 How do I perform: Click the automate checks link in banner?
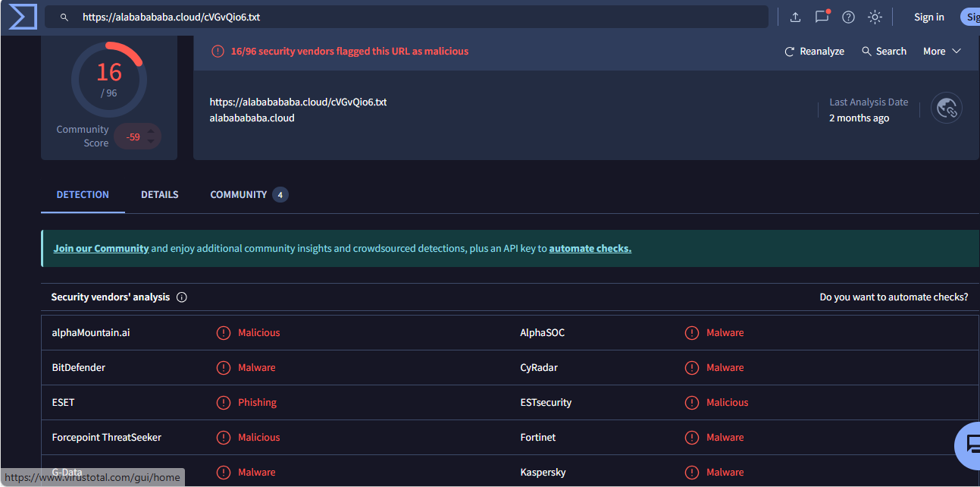[x=590, y=249]
